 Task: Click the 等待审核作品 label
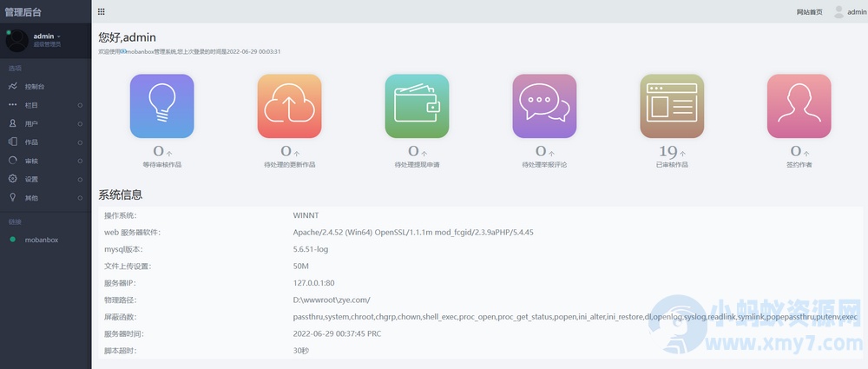(161, 165)
